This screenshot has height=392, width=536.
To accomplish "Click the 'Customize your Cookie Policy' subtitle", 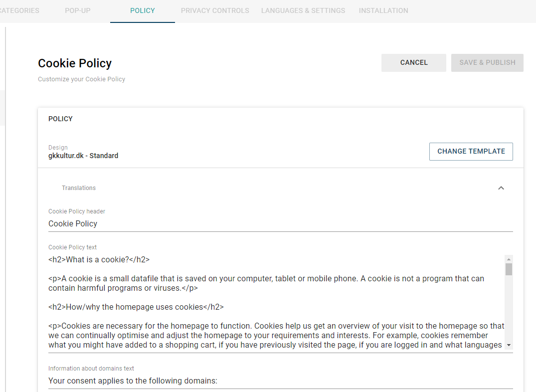I will pyautogui.click(x=81, y=79).
